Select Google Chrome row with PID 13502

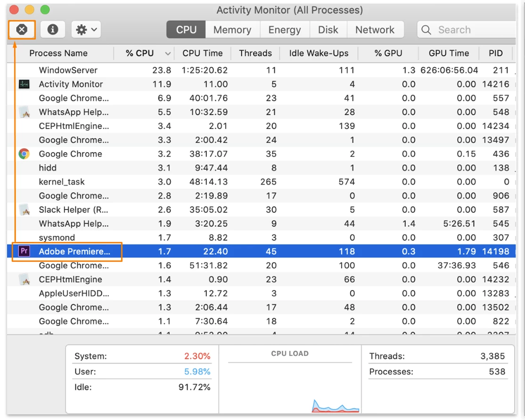pos(261,307)
